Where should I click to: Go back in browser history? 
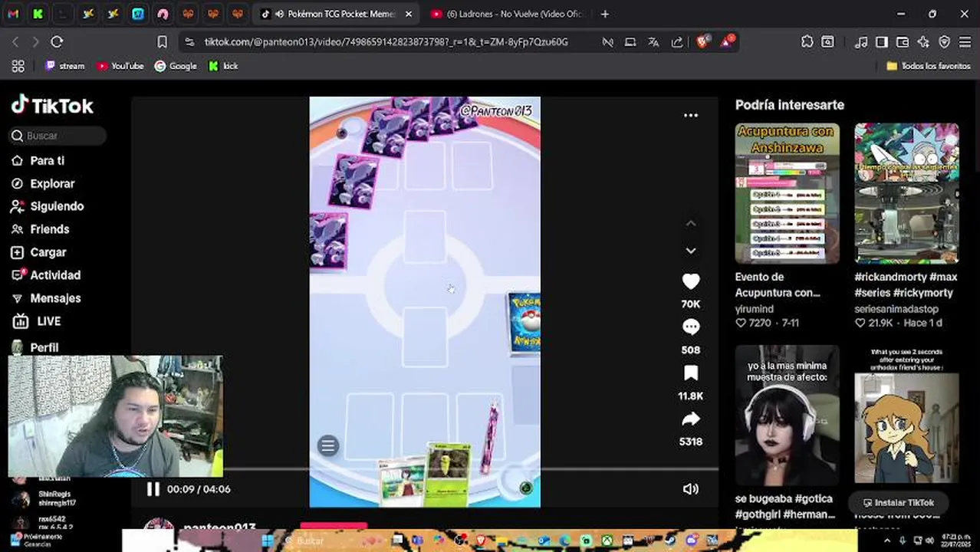pos(15,42)
